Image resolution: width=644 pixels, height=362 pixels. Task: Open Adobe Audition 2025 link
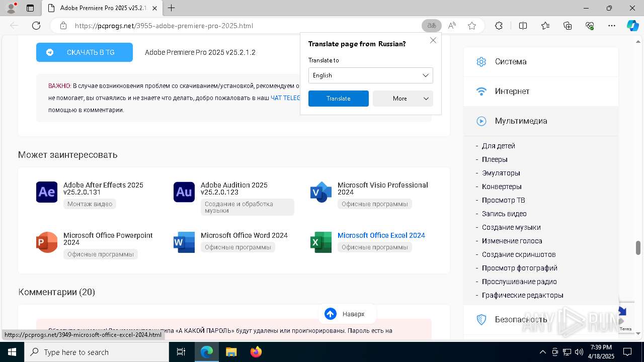234,189
